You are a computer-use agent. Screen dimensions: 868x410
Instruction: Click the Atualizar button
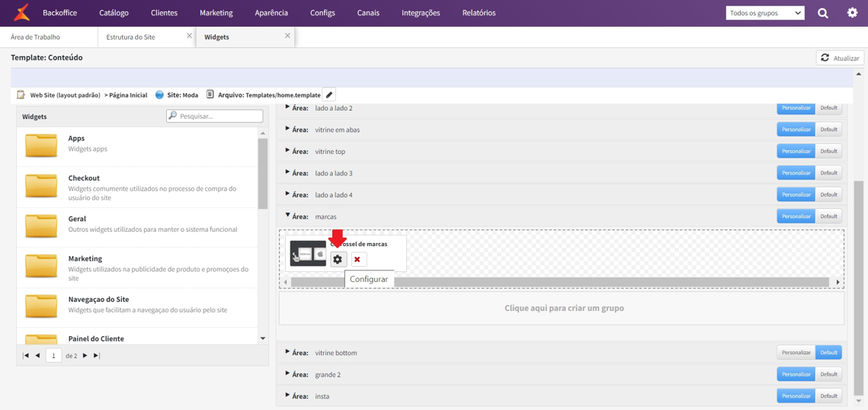[840, 58]
